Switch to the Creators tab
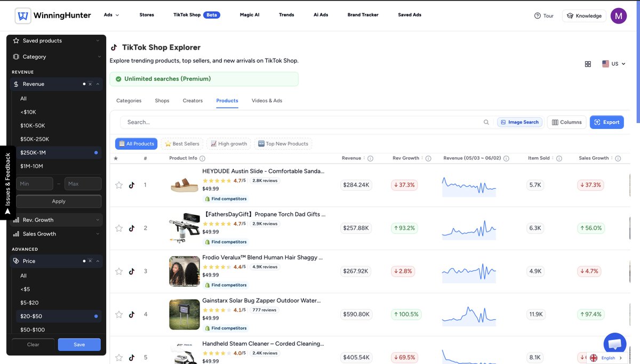Image resolution: width=640 pixels, height=364 pixels. (193, 101)
